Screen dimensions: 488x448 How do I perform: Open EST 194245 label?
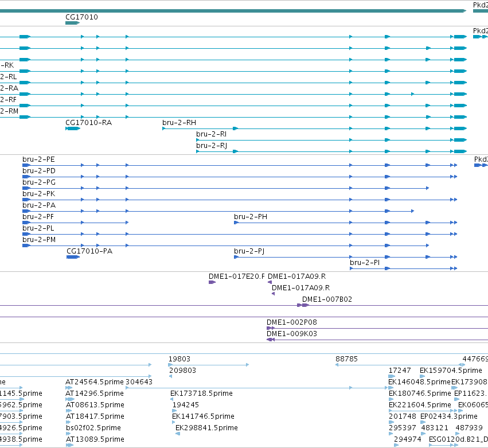click(x=186, y=405)
